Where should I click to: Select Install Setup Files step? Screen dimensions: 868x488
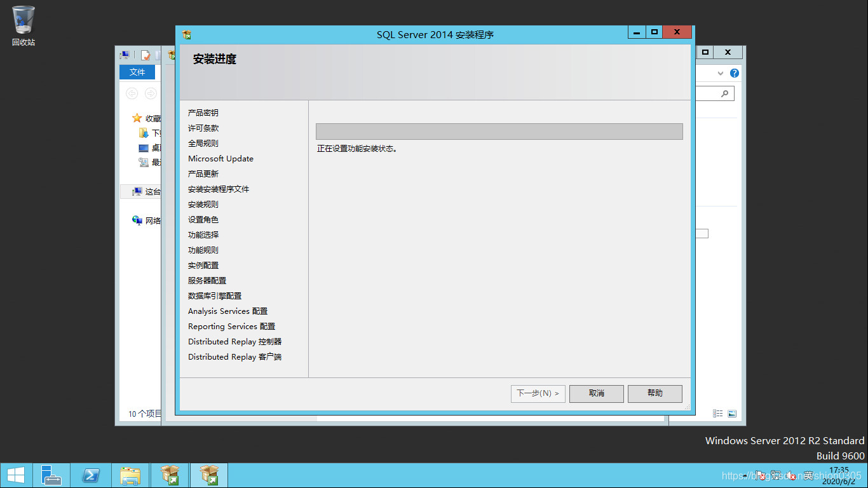tap(219, 189)
